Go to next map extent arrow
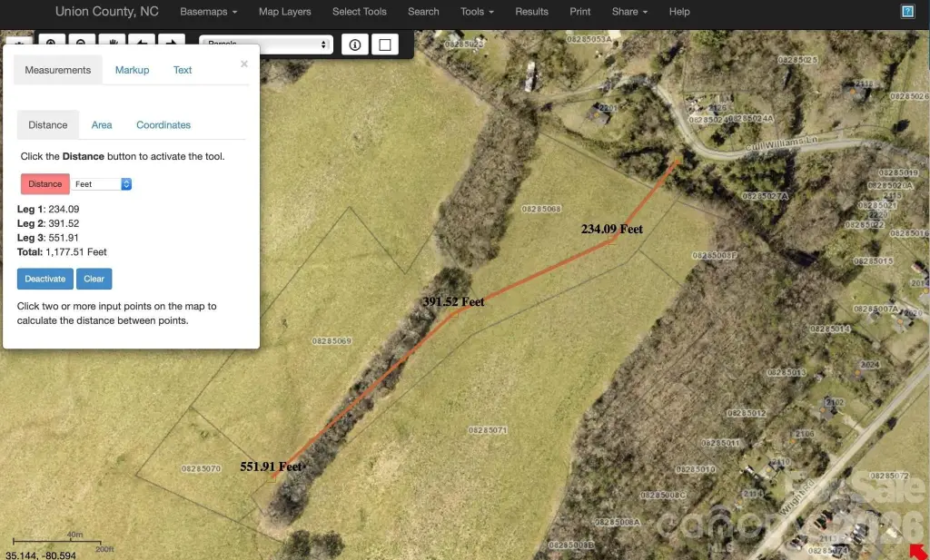Screen dimensions: 930x560 [172, 42]
